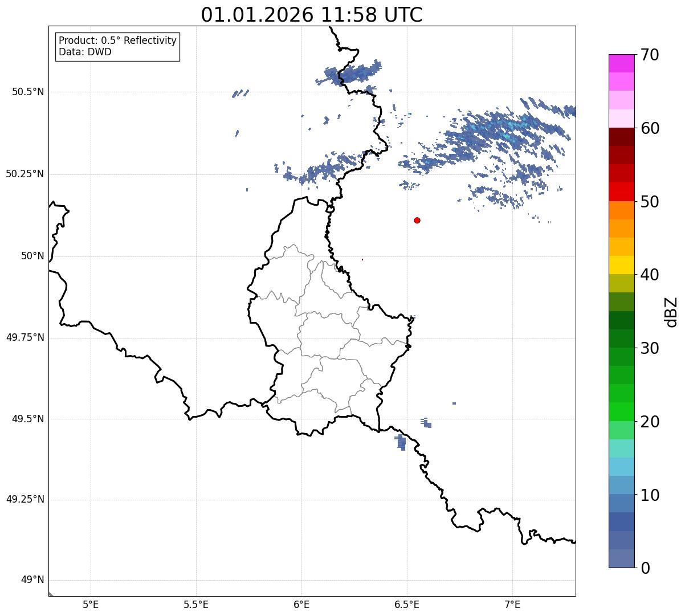Viewport: 685px width, 616px height.
Task: Click the colorbar tick label 10
Action: click(x=650, y=495)
